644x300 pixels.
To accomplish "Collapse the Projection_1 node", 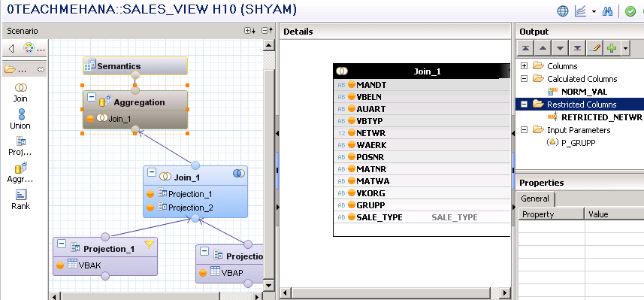I will pos(61,244).
